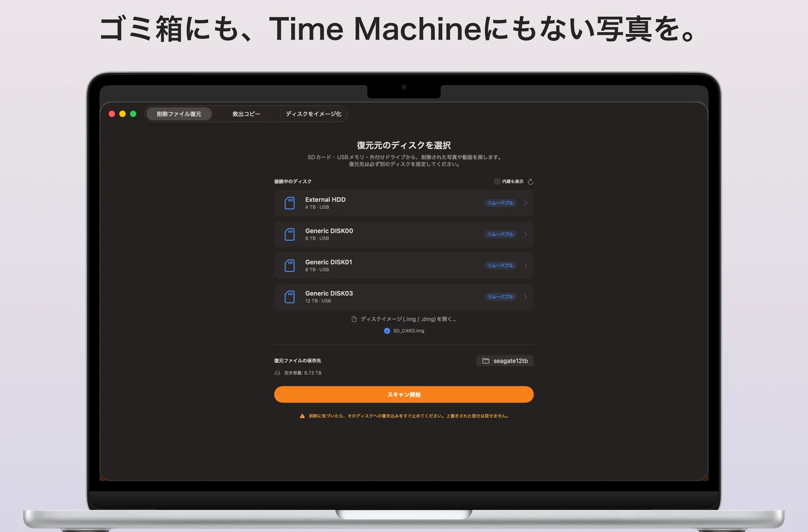808x532 pixels.
Task: Click the drive icon beside 空き容量
Action: click(277, 373)
